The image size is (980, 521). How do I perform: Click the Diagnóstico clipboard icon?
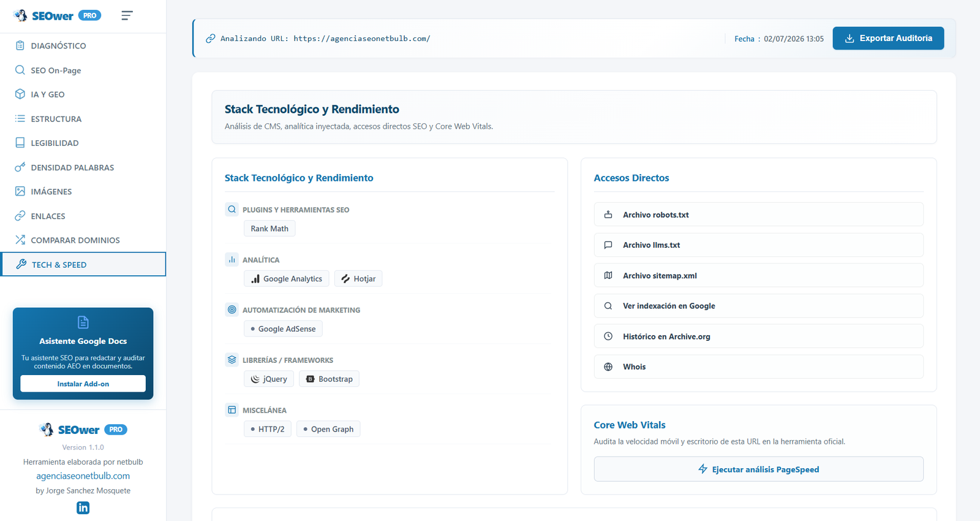pos(20,45)
